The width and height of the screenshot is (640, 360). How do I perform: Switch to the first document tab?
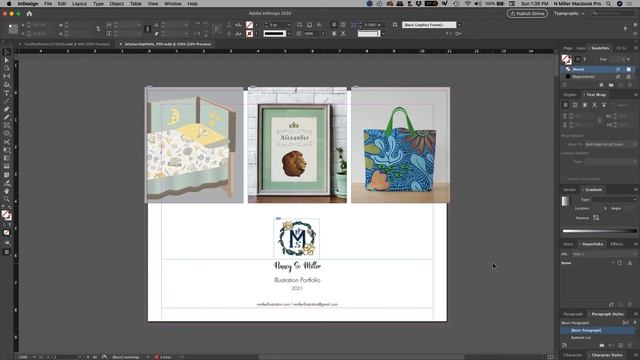tap(67, 44)
